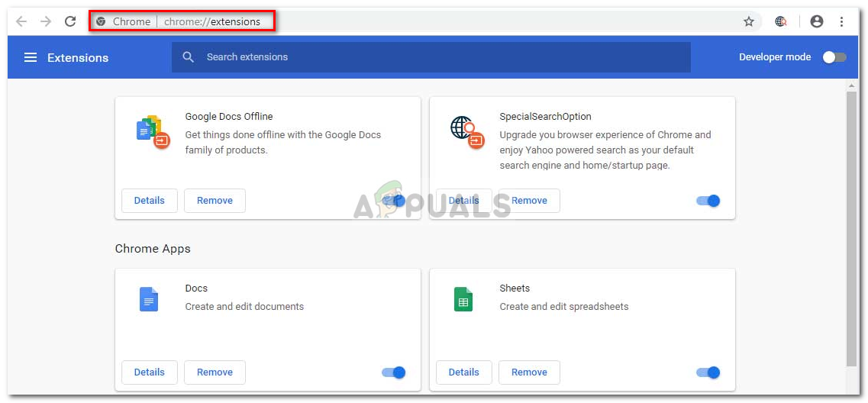Remove the Sheets app
The image size is (868, 403).
[529, 372]
